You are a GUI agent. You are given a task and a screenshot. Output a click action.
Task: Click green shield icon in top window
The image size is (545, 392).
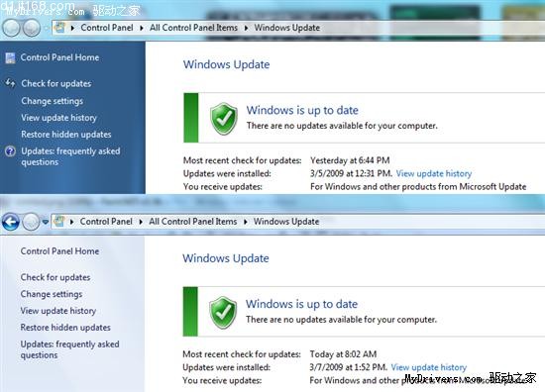[224, 119]
